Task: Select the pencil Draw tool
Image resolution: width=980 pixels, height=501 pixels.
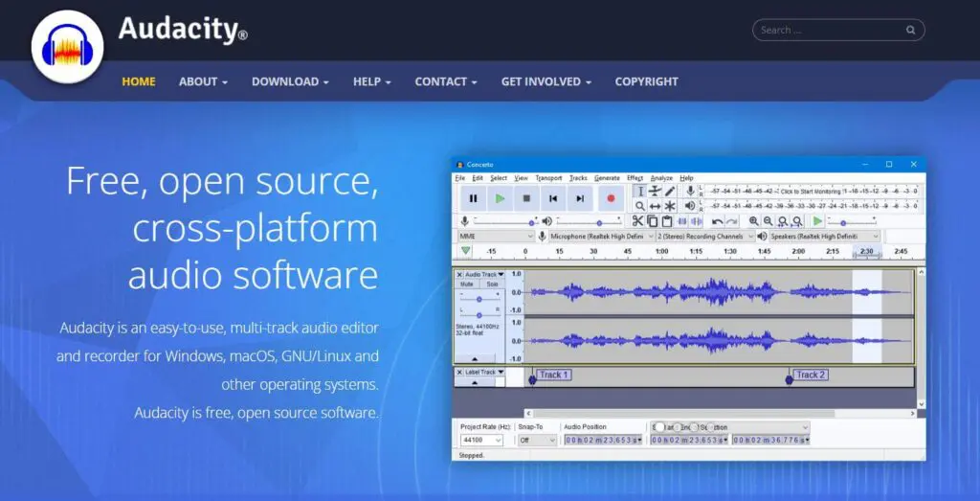Action: [670, 192]
